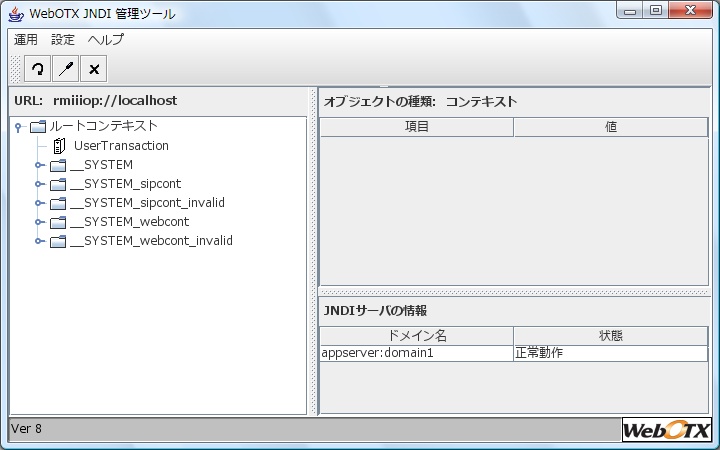Minimize the WebOTX JNDI window

[x=630, y=11]
